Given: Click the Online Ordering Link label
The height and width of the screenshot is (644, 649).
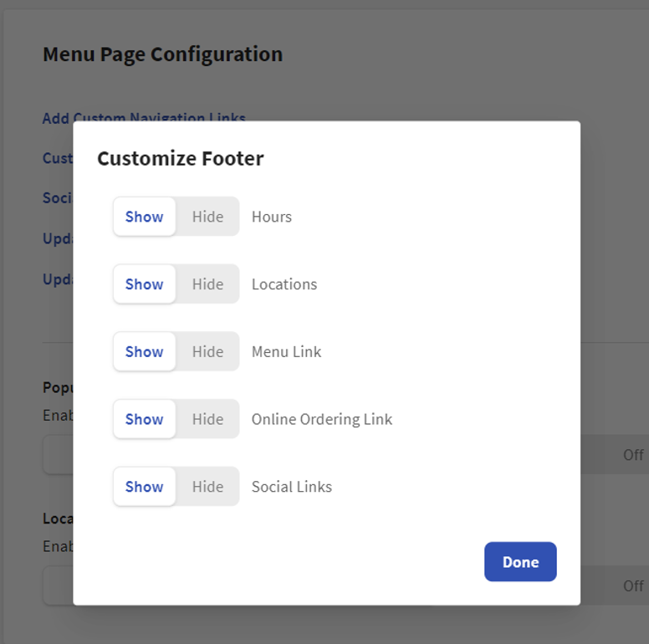Looking at the screenshot, I should click(x=322, y=420).
